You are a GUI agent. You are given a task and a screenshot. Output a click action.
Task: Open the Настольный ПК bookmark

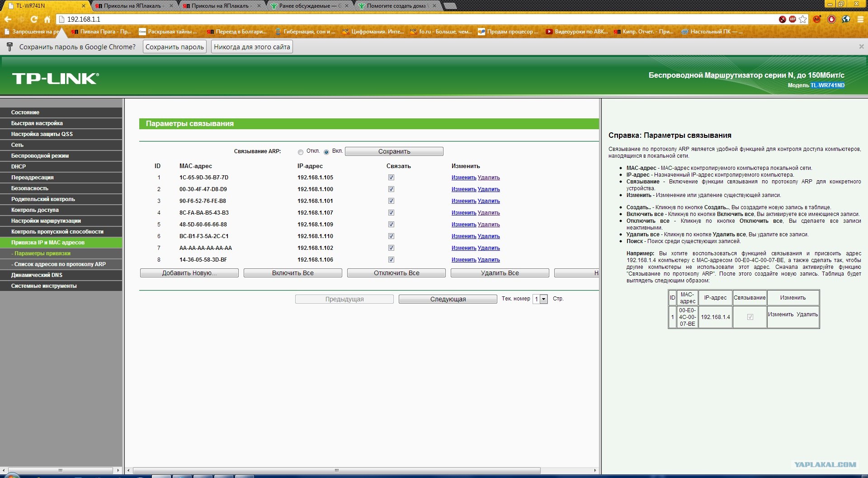point(712,32)
